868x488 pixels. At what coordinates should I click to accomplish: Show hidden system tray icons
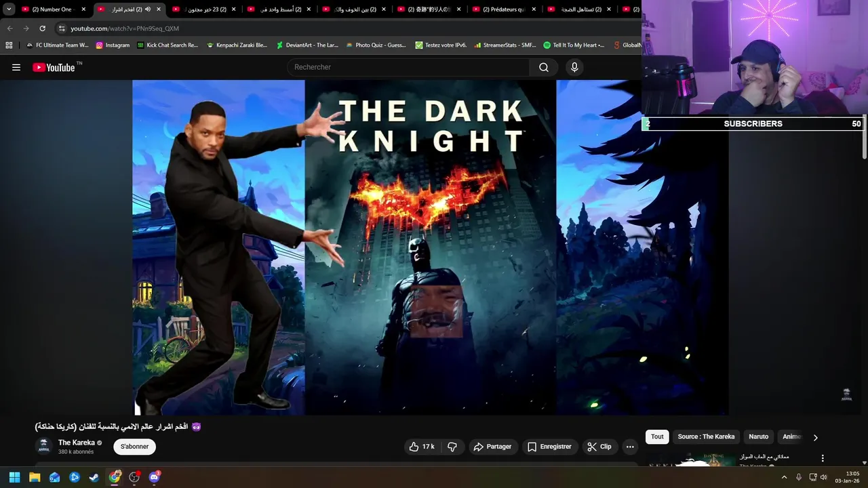coord(785,477)
